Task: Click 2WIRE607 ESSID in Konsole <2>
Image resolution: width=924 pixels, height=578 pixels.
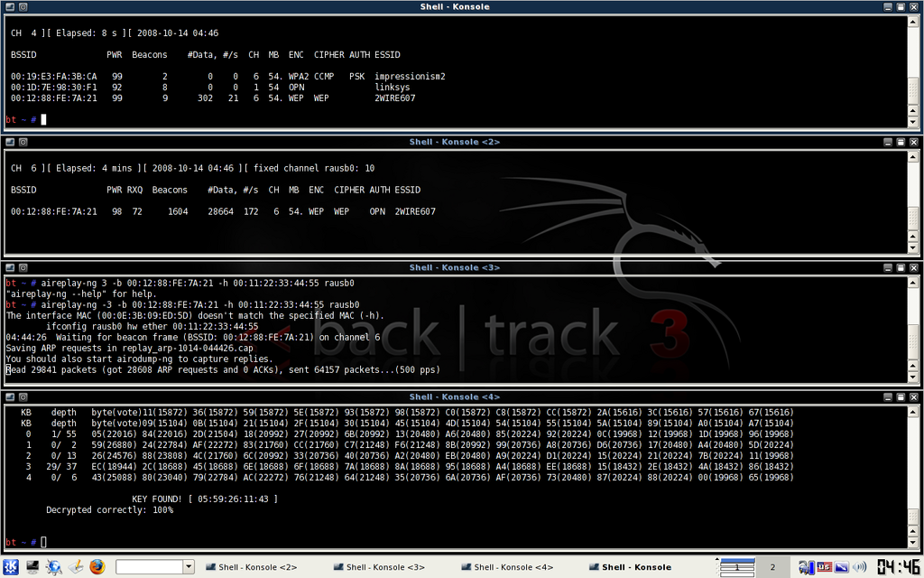Action: [415, 211]
